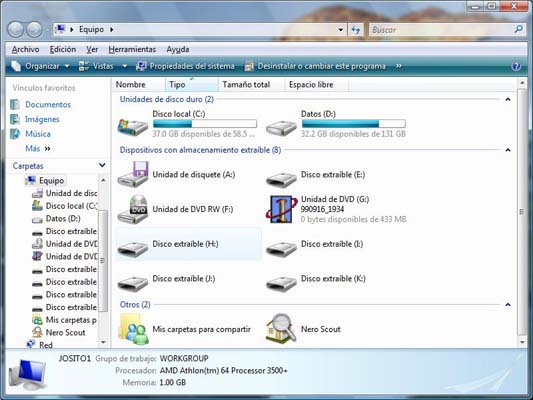The height and width of the screenshot is (400, 533).
Task: Click the folder tree vertical scrollbar
Action: point(103,261)
